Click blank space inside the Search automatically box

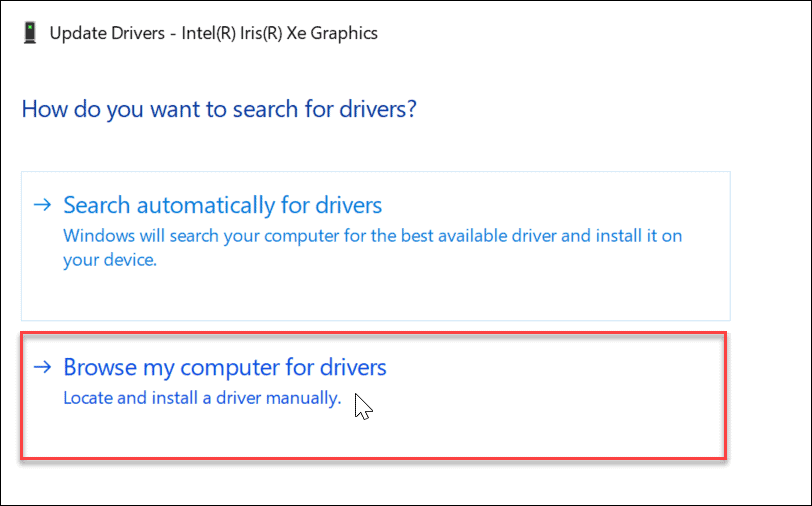click(x=500, y=295)
